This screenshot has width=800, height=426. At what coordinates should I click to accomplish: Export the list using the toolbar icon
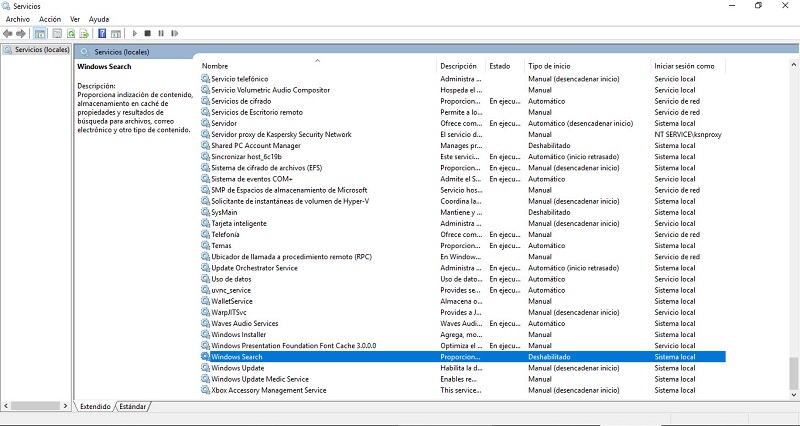point(84,34)
